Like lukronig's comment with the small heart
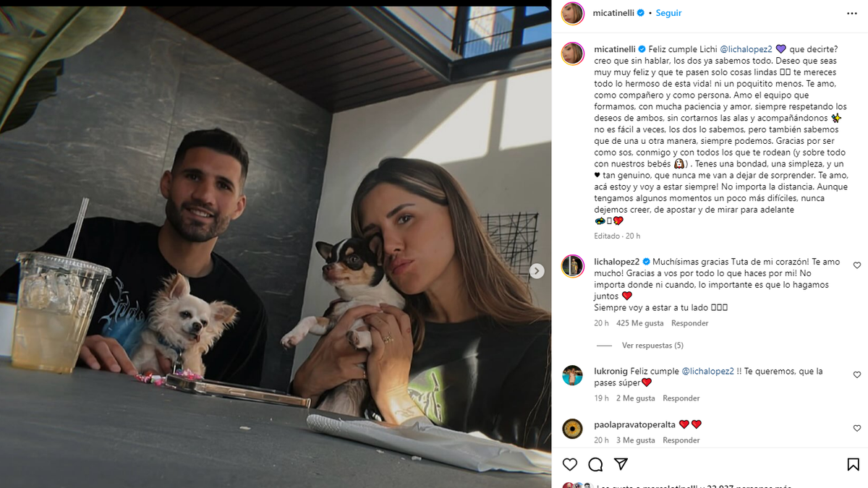The height and width of the screenshot is (488, 868). pos(857,375)
